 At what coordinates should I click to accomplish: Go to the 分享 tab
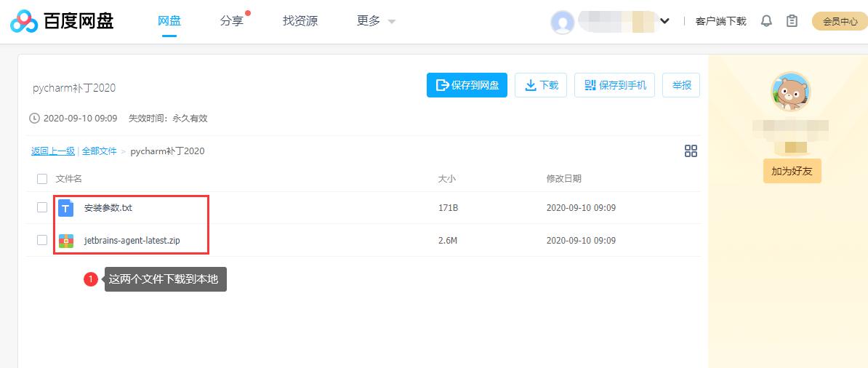tap(232, 21)
